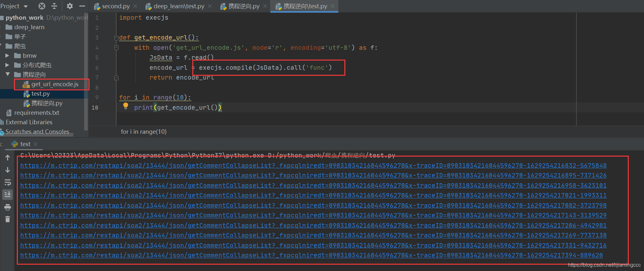Click the print icon in run toolbar
This screenshot has height=271, width=644.
pyautogui.click(x=8, y=207)
